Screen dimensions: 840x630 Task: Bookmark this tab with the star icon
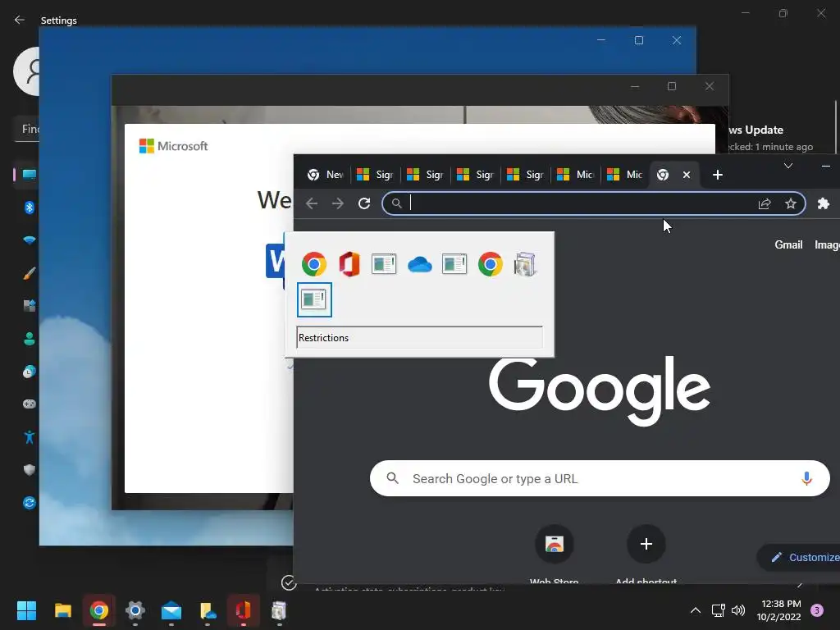[791, 203]
